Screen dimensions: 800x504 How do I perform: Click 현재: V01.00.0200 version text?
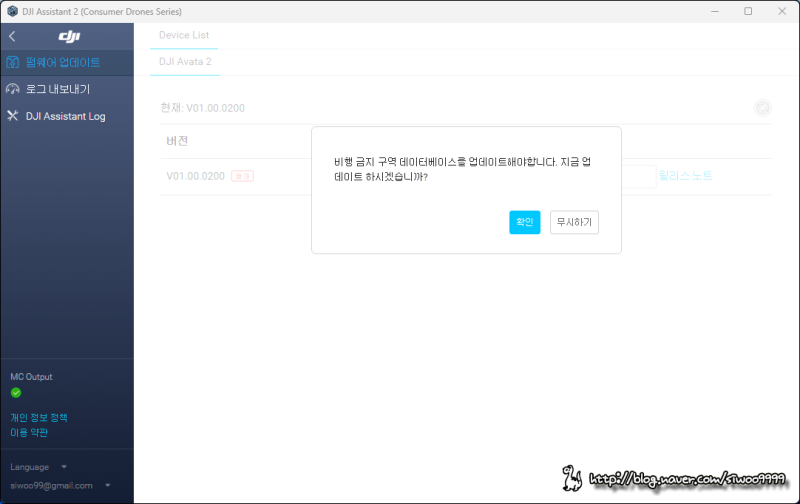click(203, 108)
